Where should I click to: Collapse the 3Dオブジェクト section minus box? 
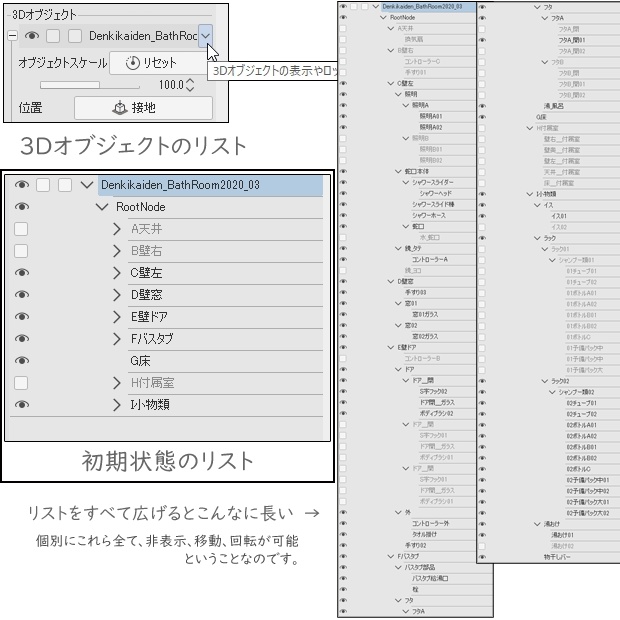(x=12, y=36)
